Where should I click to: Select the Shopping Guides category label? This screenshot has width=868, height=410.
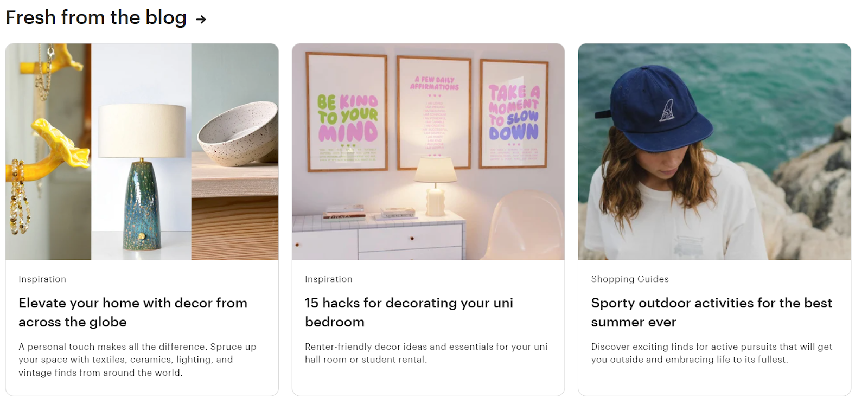tap(630, 279)
